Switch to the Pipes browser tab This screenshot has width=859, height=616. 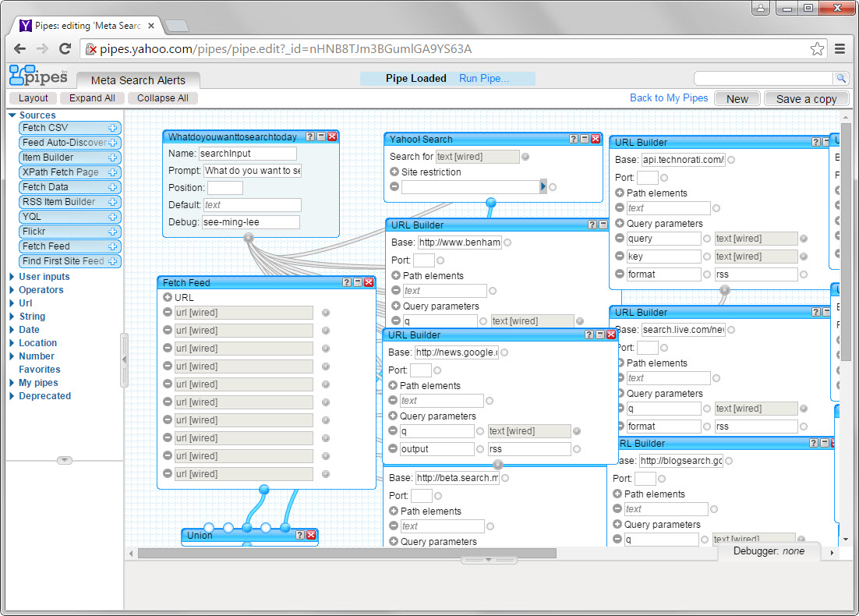[x=87, y=26]
